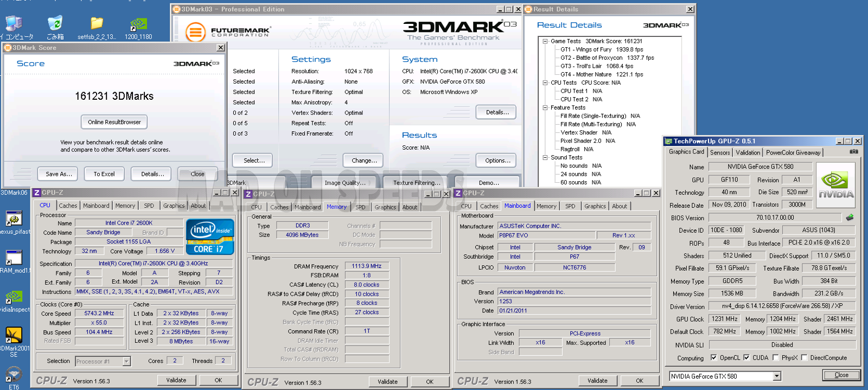868x390 pixels.
Task: Click Save As in the 3DMark Score window
Action: tap(59, 174)
